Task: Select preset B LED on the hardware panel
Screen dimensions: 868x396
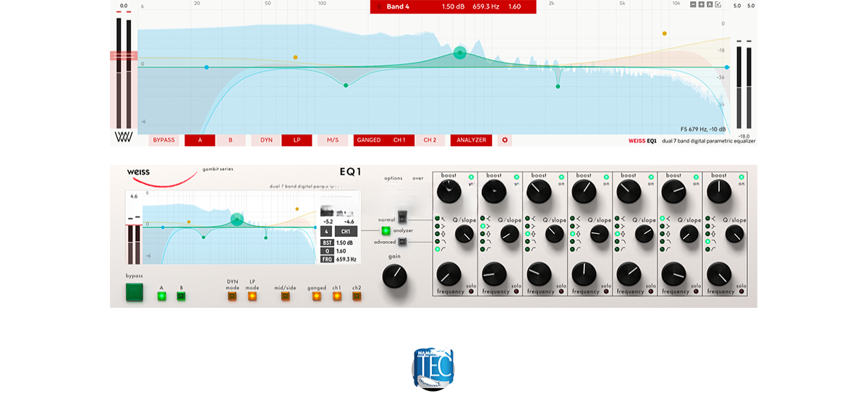Action: [181, 295]
